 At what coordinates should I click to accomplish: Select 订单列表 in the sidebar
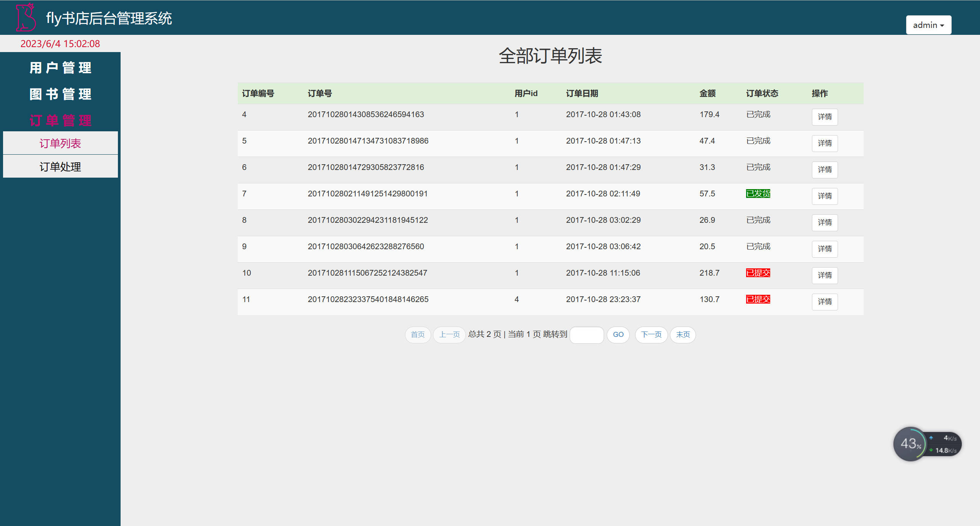pos(60,143)
